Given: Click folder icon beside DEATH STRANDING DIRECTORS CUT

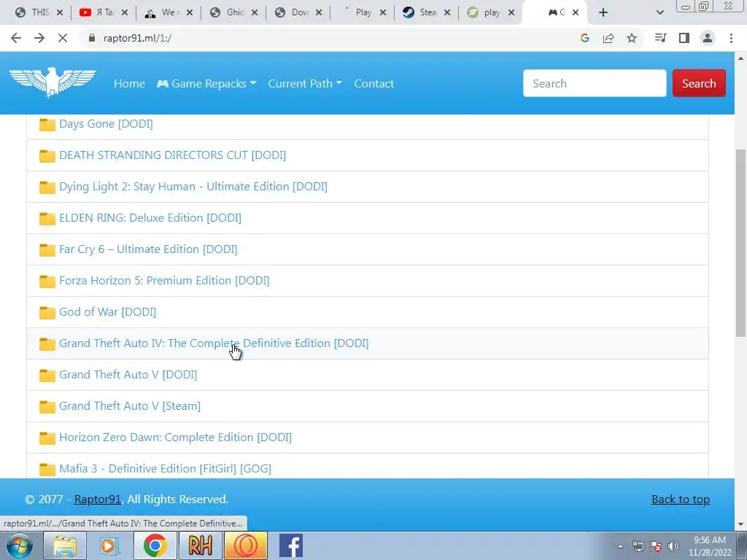Looking at the screenshot, I should click(x=47, y=156).
